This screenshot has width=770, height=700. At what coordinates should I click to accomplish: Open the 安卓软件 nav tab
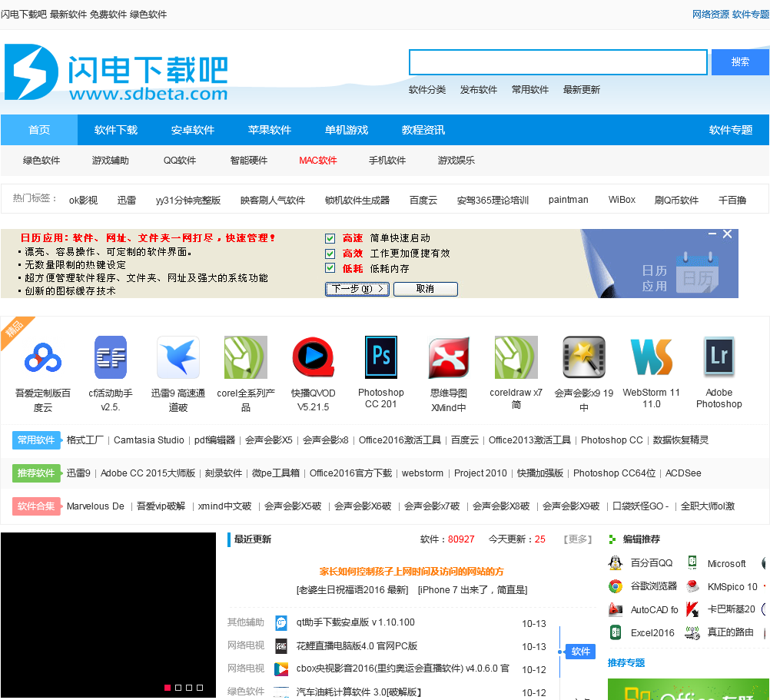click(x=192, y=130)
